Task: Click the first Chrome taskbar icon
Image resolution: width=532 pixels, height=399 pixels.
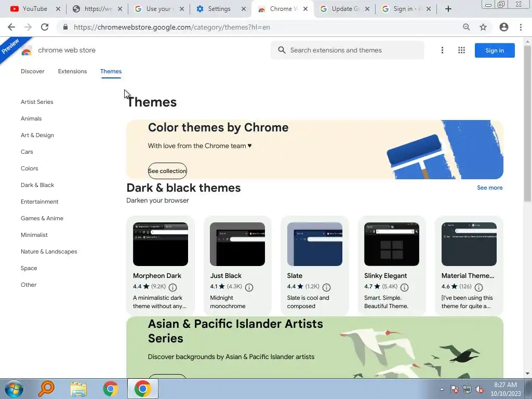Action: point(111,389)
